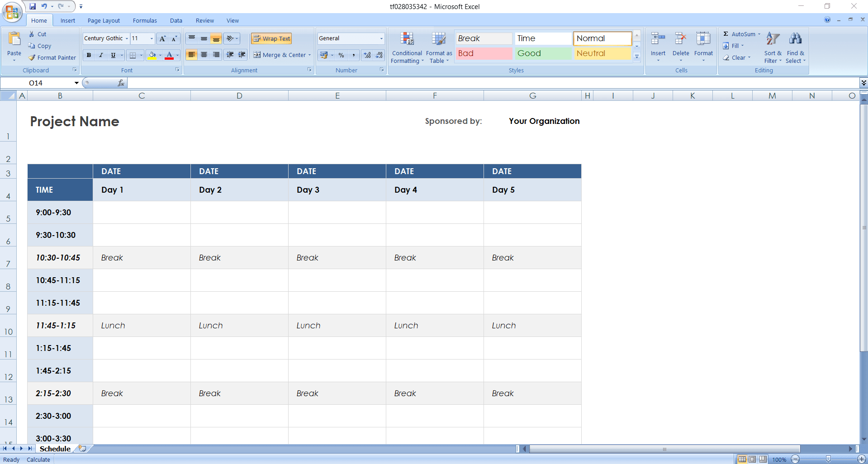This screenshot has height=464, width=868.
Task: Toggle Bold formatting
Action: pyautogui.click(x=89, y=55)
